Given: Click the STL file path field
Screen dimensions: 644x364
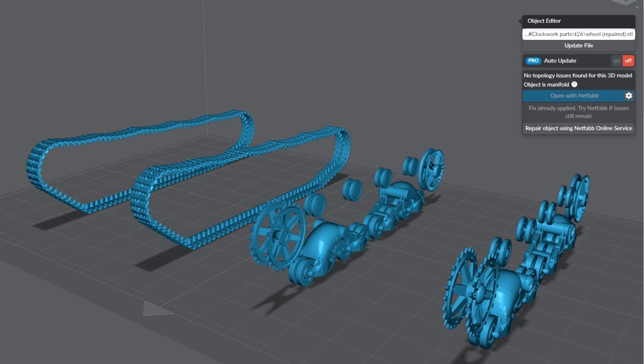Looking at the screenshot, I should tap(578, 34).
